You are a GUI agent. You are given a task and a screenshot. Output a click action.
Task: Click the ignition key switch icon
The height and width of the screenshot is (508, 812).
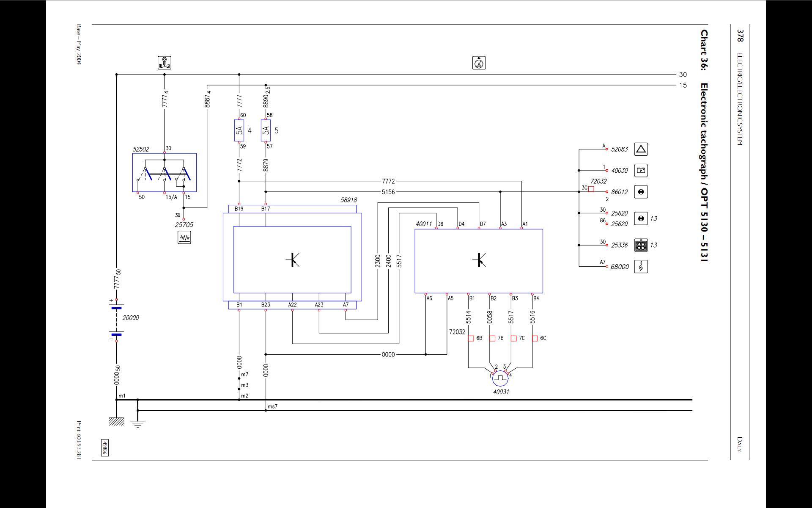click(x=165, y=63)
